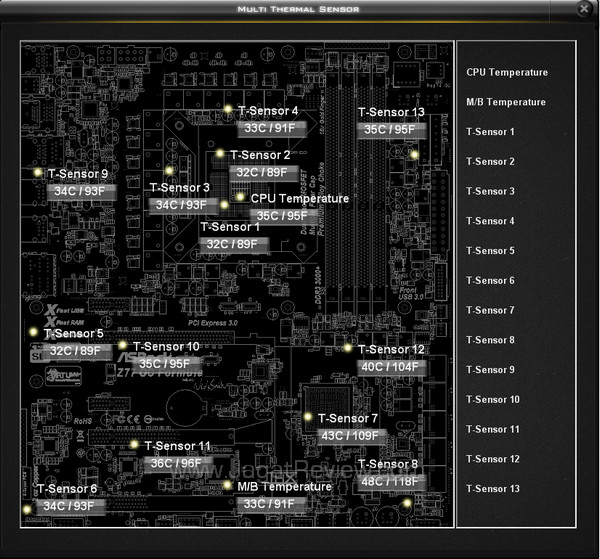Click the T-Sensor 9 yellow dot marker

click(38, 172)
